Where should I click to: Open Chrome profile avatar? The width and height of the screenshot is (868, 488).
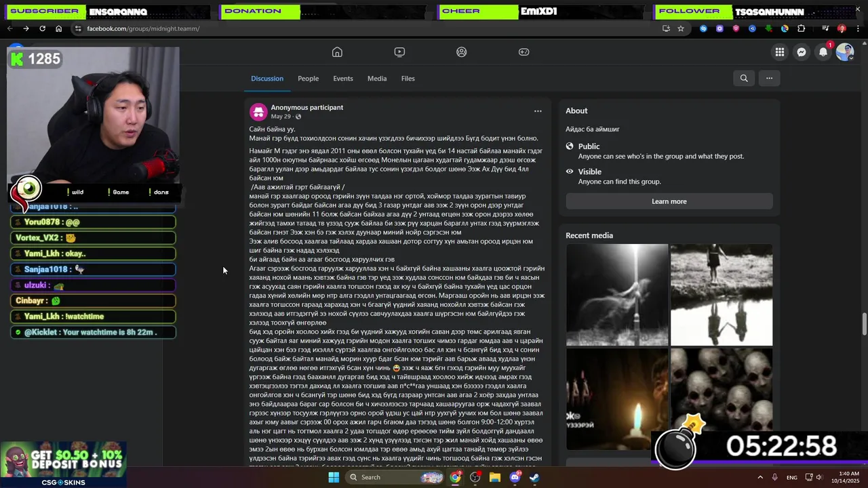pos(842,28)
